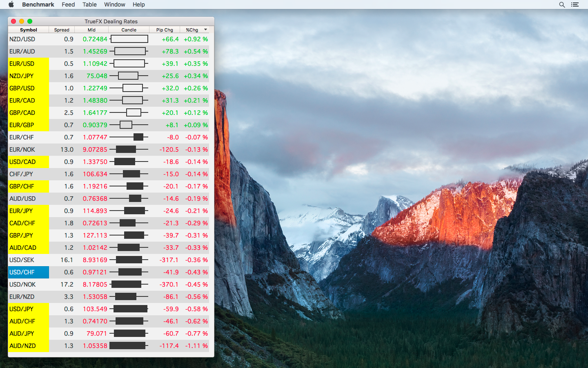Open Notification Center icon in menu bar
This screenshot has height=368, width=588.
pos(575,4)
